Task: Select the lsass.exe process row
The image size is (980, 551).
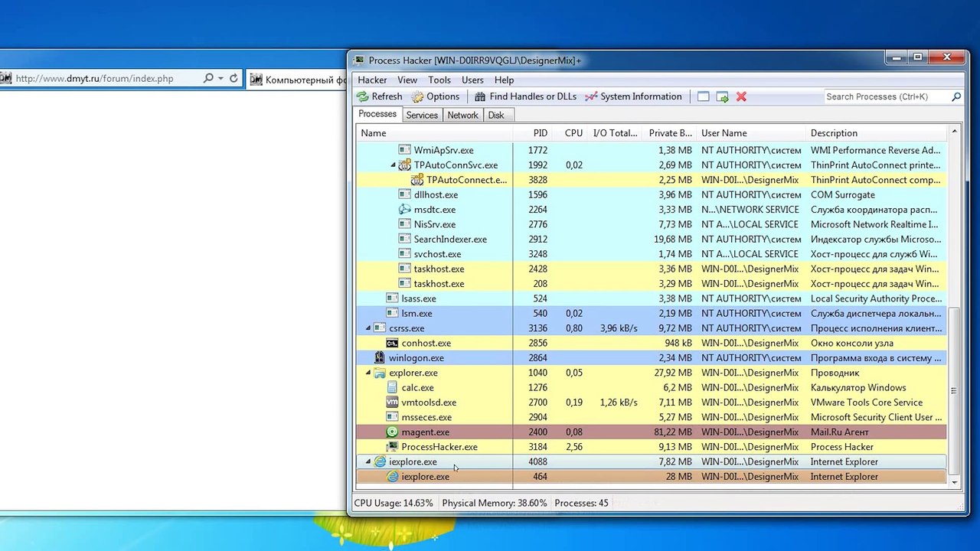Action: 652,298
